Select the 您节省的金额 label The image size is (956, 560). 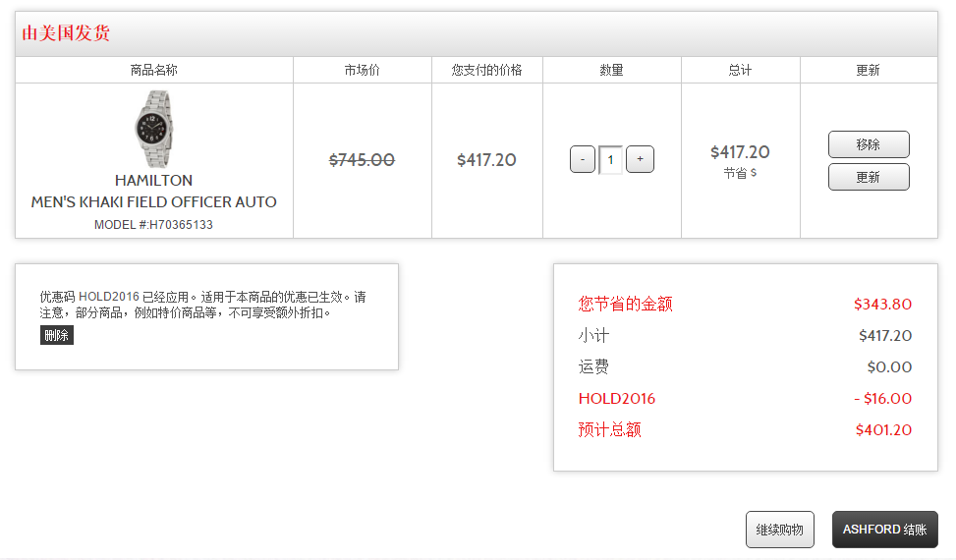[626, 304]
